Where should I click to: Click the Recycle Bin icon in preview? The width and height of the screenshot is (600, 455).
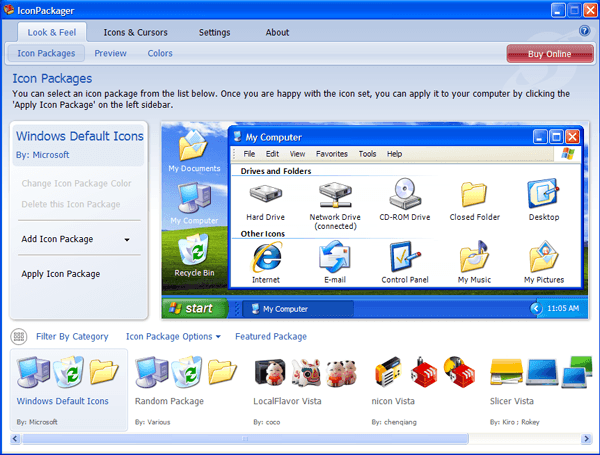(194, 250)
